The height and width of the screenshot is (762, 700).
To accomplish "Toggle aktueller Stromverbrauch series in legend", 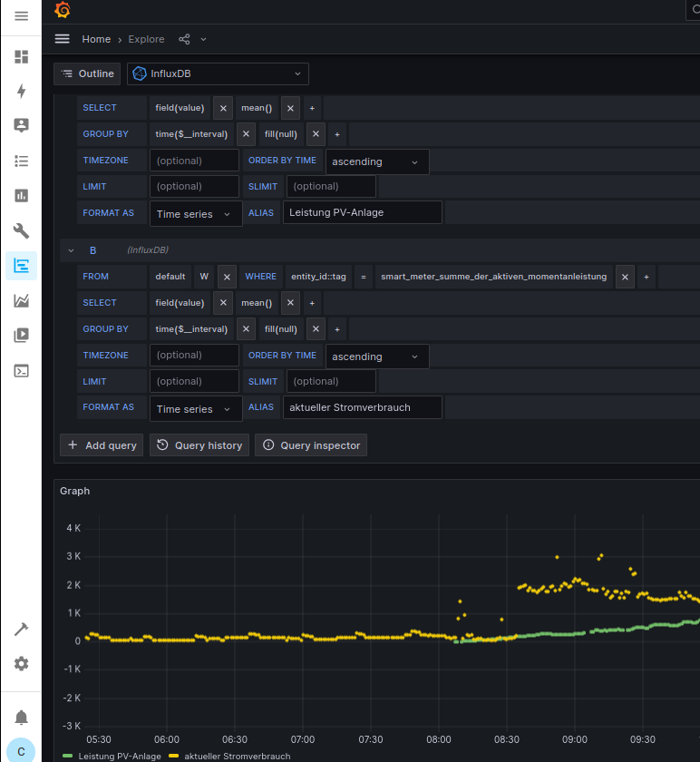I will (234, 756).
